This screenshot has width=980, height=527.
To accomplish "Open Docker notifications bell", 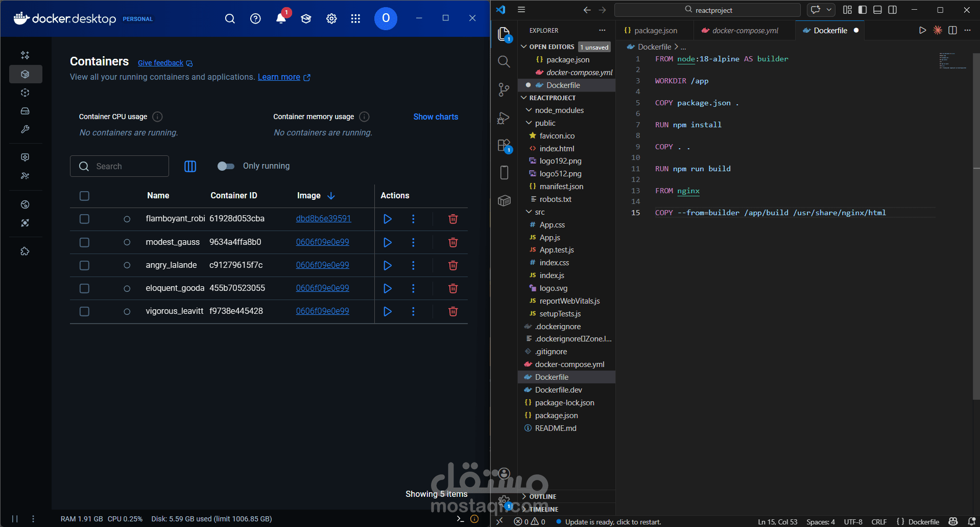I will pos(281,18).
